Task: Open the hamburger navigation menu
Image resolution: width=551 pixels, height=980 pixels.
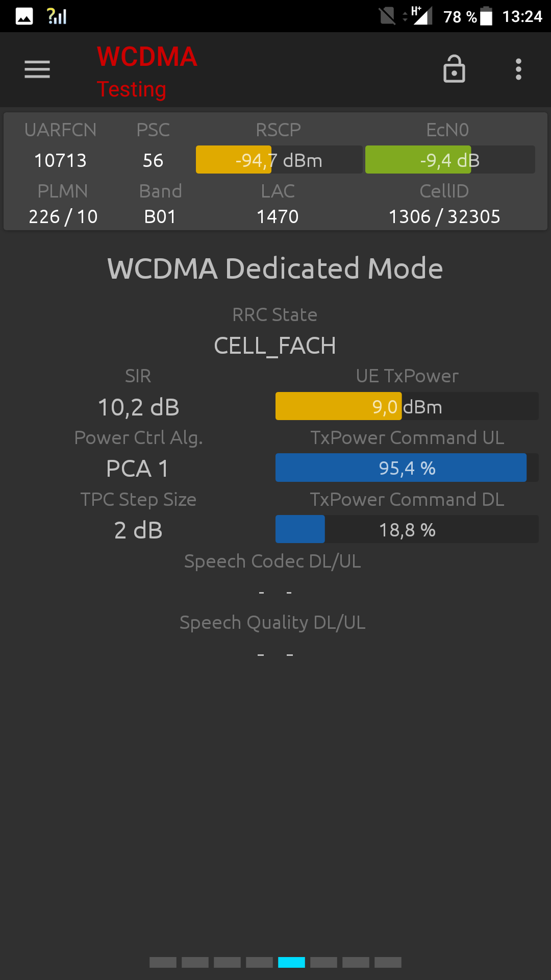Action: click(37, 69)
